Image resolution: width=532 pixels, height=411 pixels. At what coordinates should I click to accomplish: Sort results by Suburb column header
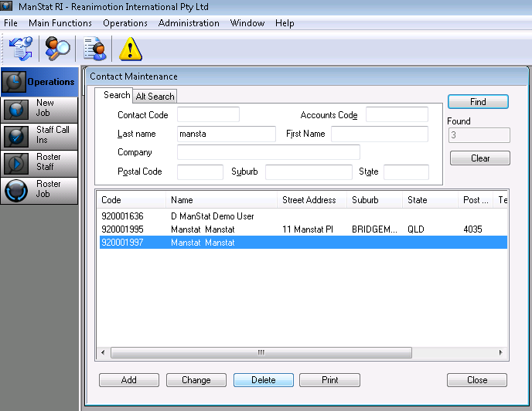point(373,200)
